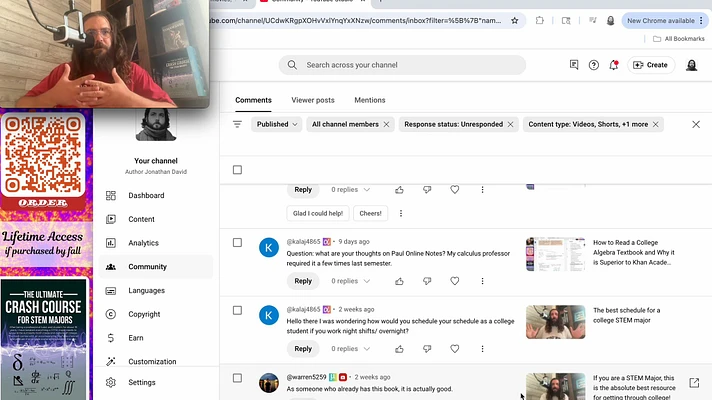Open the search icon in channel search

pyautogui.click(x=292, y=65)
